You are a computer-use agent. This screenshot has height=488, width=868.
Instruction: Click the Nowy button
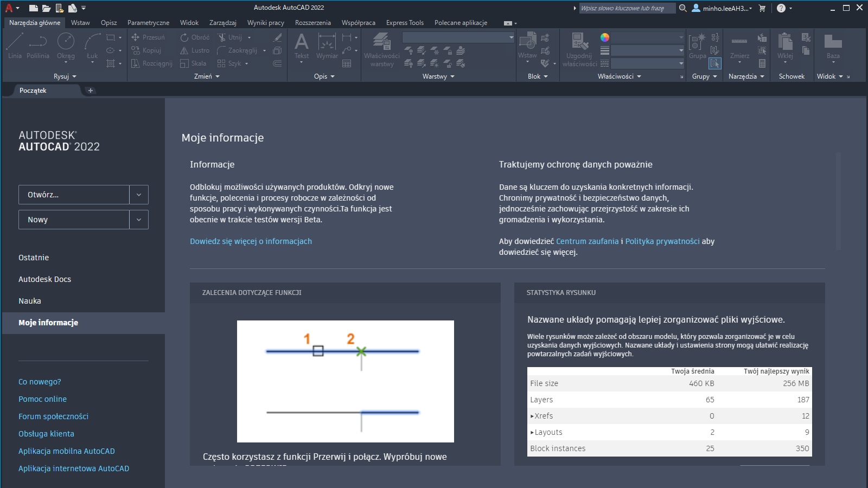point(74,220)
